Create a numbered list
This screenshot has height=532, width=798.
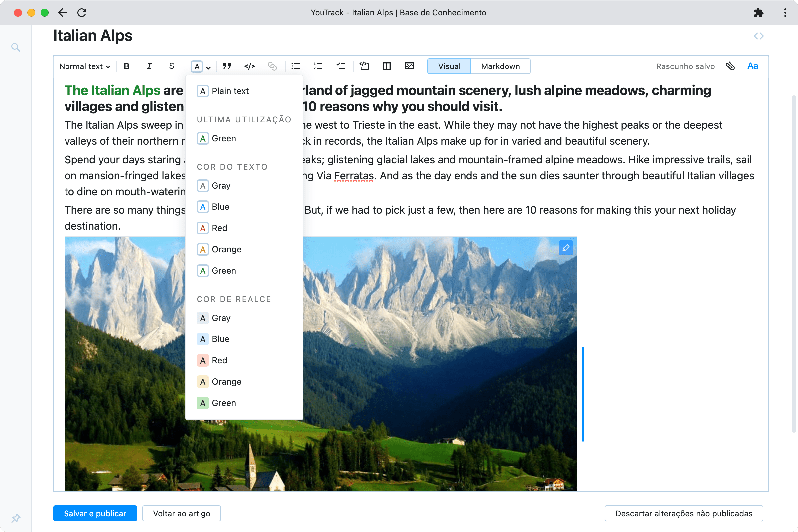tap(318, 66)
